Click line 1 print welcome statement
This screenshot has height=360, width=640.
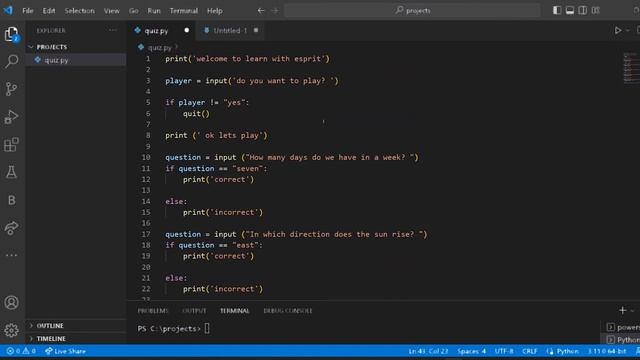[x=247, y=59]
